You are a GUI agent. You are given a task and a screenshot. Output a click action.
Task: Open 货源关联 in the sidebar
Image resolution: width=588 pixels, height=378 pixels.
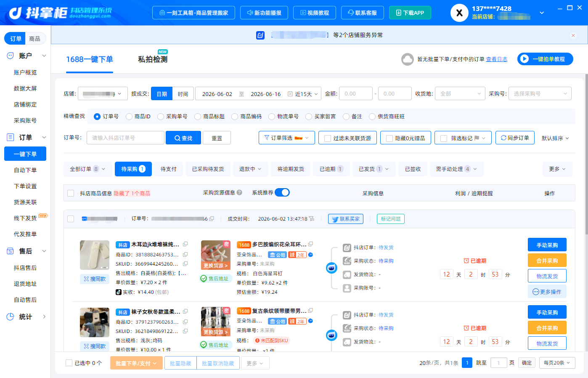click(25, 202)
